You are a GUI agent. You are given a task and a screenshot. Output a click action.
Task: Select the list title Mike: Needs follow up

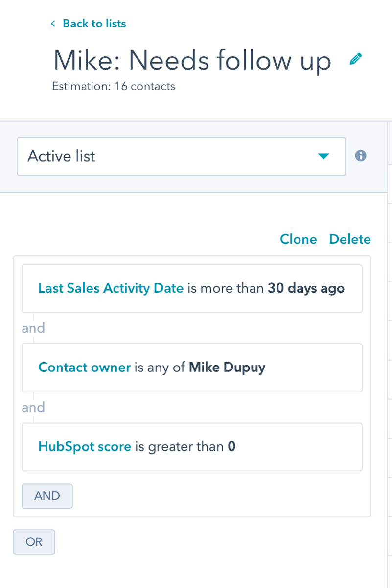192,60
